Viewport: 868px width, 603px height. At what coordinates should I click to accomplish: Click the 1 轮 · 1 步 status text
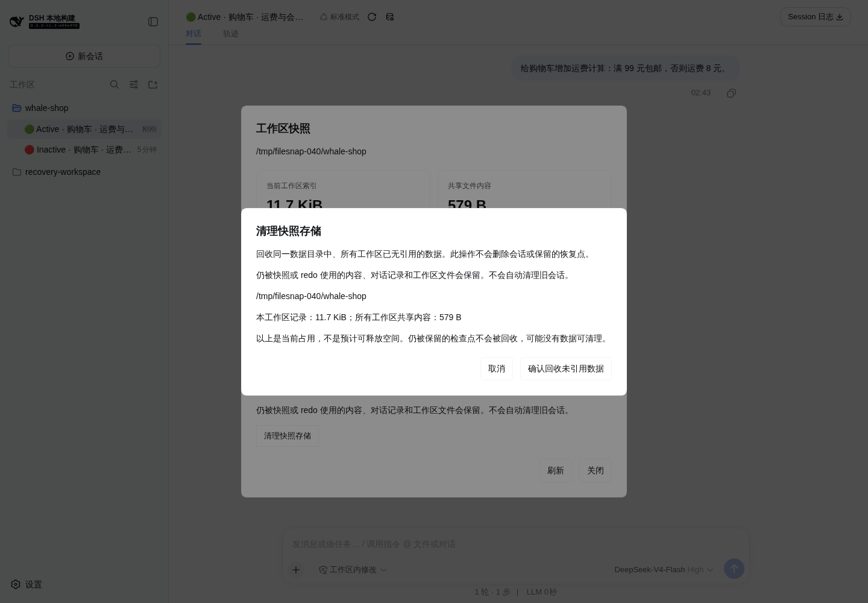click(492, 592)
